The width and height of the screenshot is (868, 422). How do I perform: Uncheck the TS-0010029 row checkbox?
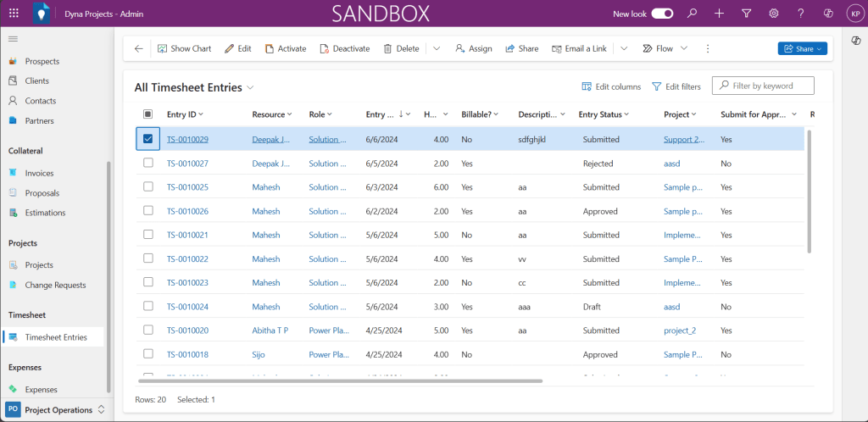point(148,139)
